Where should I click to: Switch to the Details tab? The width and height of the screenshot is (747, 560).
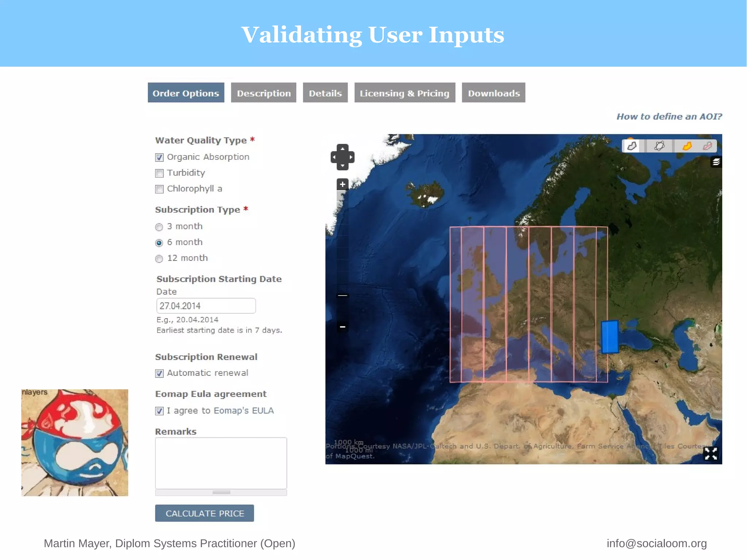point(325,93)
